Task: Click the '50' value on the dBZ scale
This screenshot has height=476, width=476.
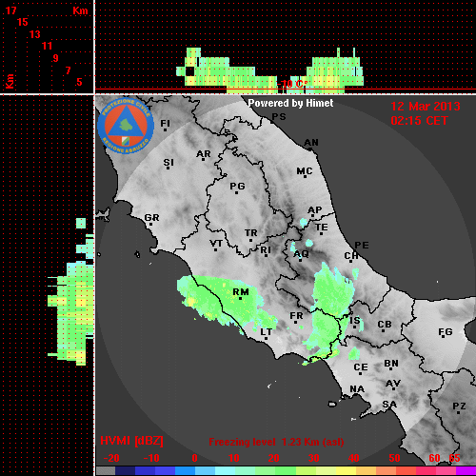Action: (x=394, y=458)
